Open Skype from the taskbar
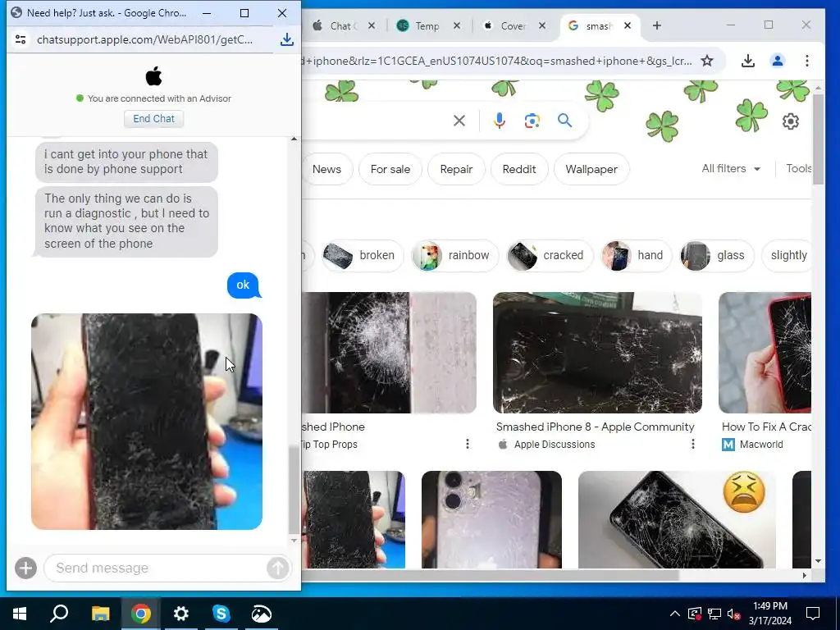The image size is (840, 630). coord(221,614)
